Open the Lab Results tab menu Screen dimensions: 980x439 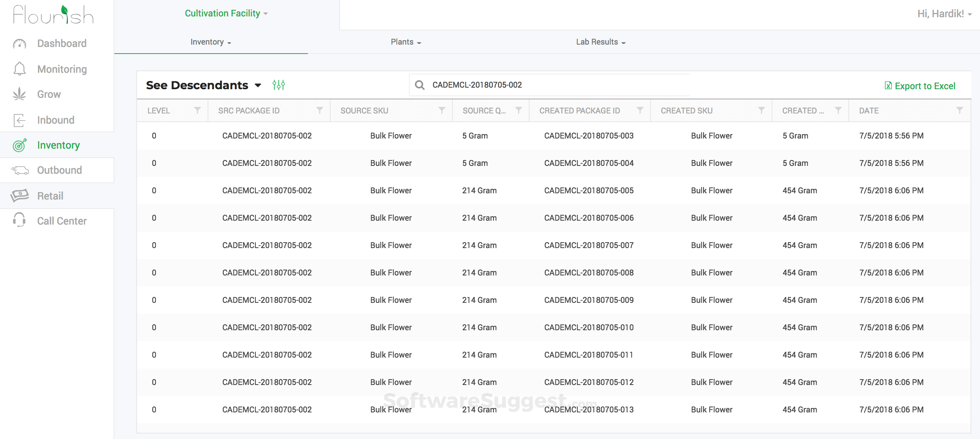[600, 42]
